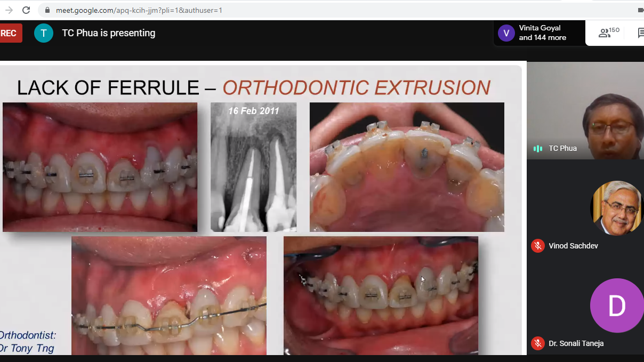Click the purple D avatar tile

point(616,305)
